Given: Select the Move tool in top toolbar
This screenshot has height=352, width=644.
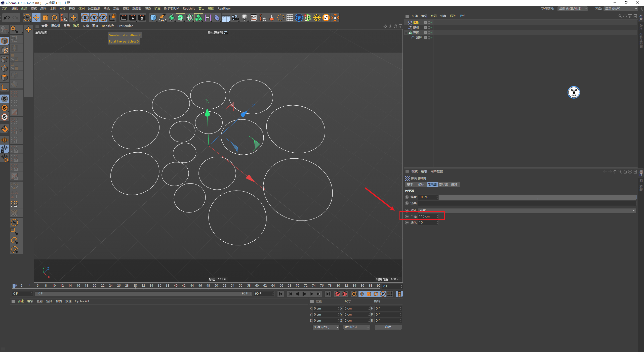Looking at the screenshot, I should (36, 18).
